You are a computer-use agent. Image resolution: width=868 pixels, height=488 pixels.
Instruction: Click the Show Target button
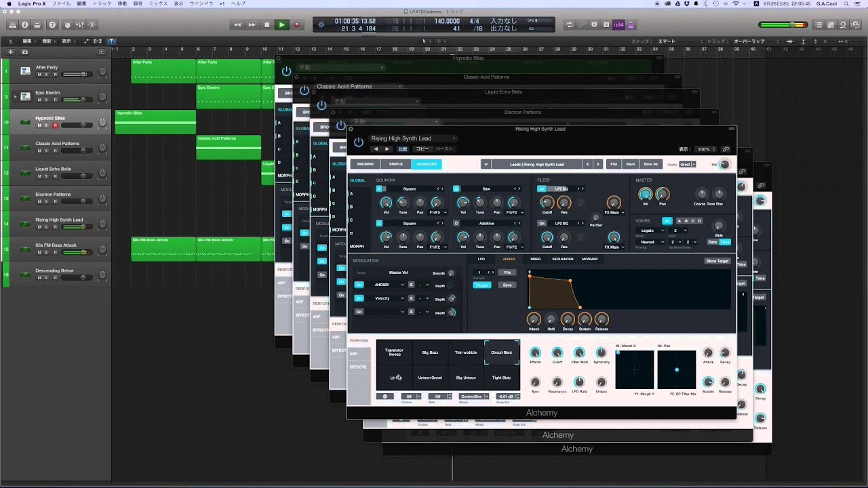(x=717, y=261)
